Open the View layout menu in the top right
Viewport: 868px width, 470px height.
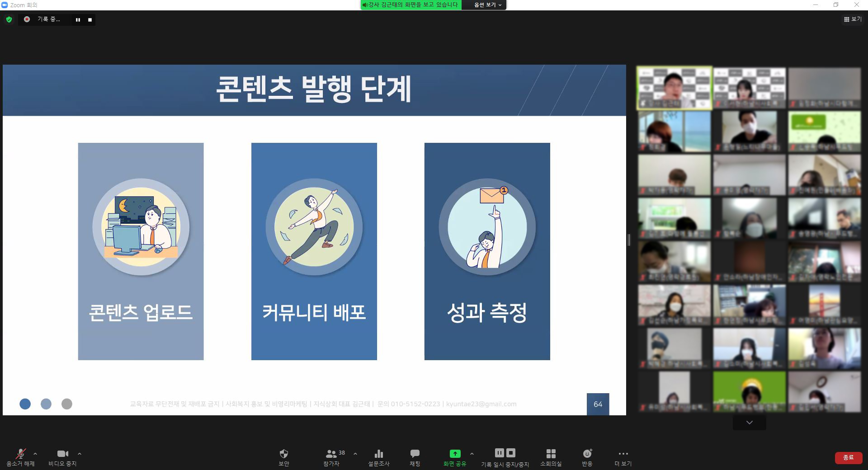coord(852,19)
